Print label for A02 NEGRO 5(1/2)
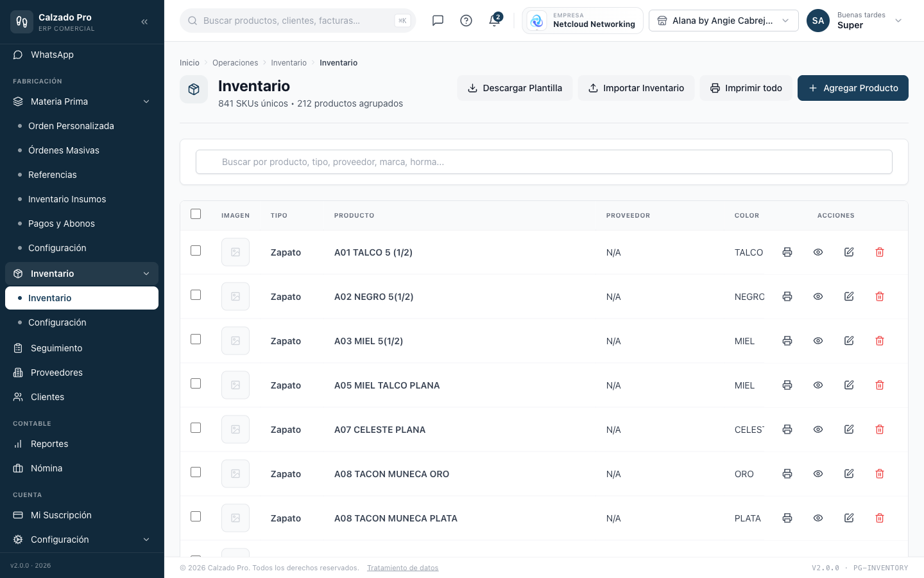The width and height of the screenshot is (924, 578). [x=787, y=297]
